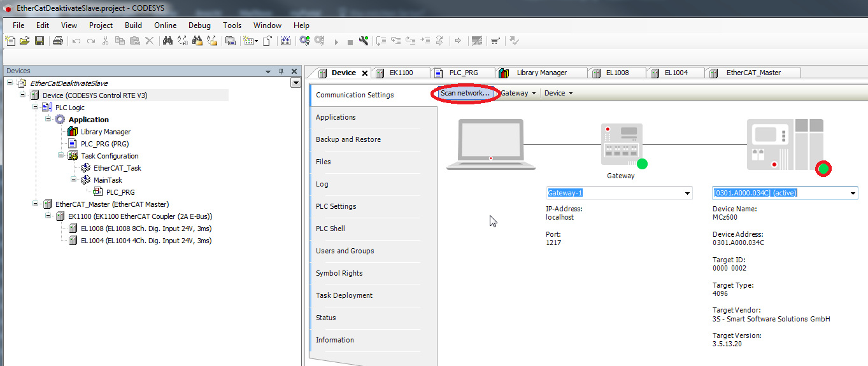Click the Find binoculars icon
868x366 pixels.
tap(167, 41)
